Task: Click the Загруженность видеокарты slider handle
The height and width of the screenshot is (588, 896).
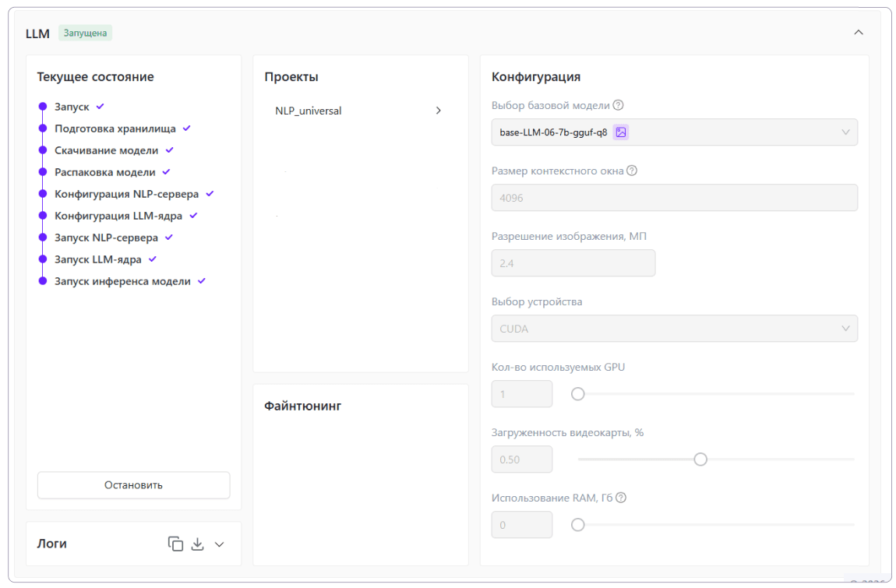Action: [x=700, y=459]
